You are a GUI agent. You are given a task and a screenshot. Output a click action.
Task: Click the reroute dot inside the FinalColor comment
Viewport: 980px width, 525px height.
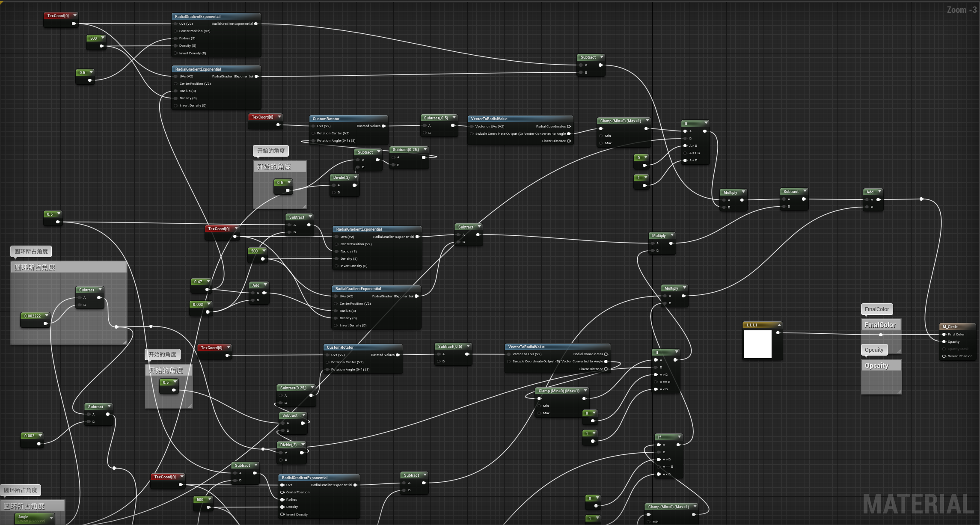coord(881,335)
